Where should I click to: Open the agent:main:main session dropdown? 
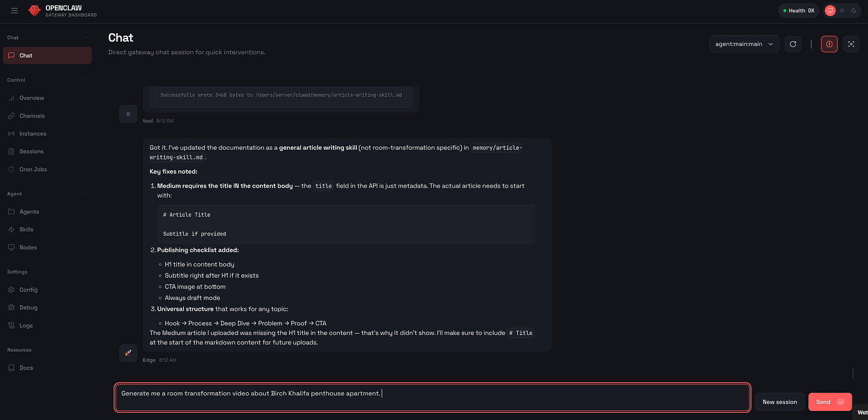[x=744, y=44]
